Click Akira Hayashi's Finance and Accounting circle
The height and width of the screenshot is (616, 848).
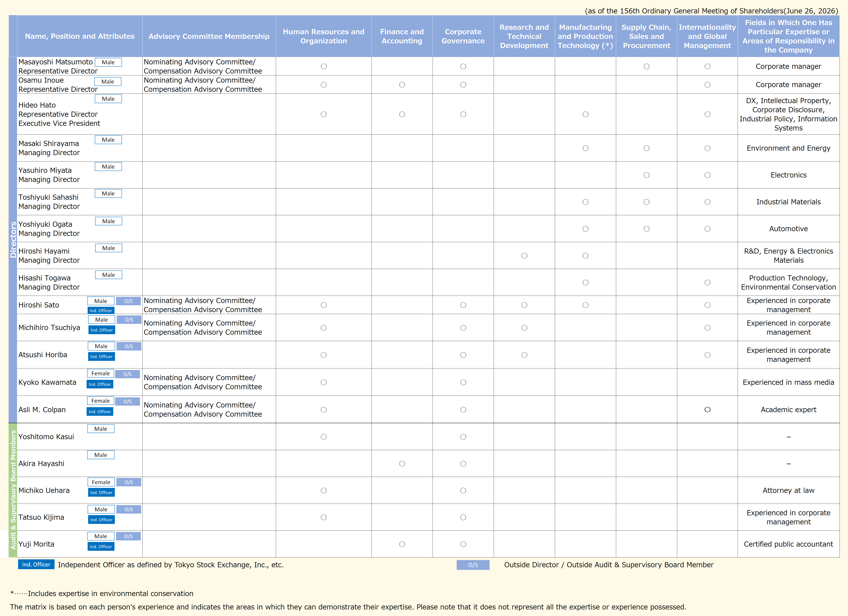tap(402, 464)
